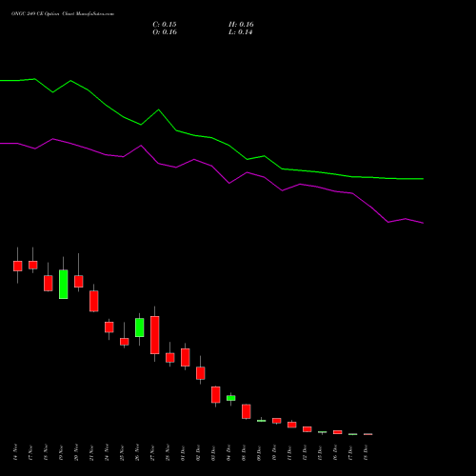Image resolution: width=476 pixels, height=476 pixels.
Task: Click the upper green indicator line
Action: click(x=211, y=138)
